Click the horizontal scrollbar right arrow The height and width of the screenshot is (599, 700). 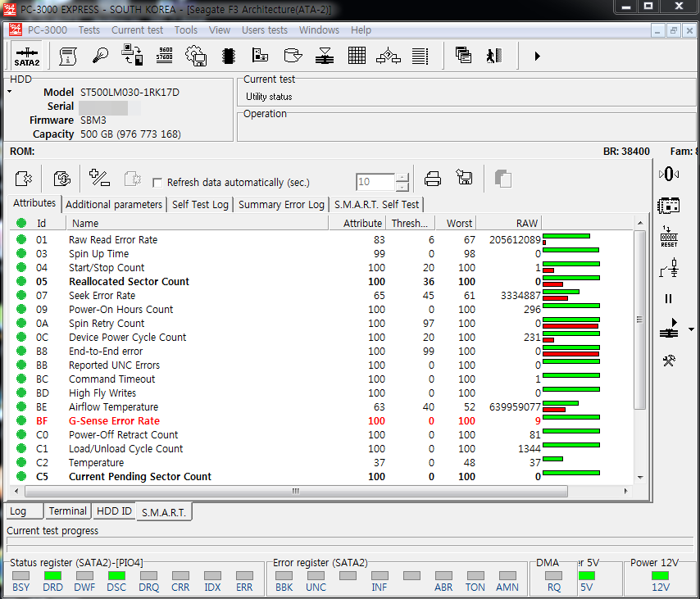pyautogui.click(x=626, y=491)
